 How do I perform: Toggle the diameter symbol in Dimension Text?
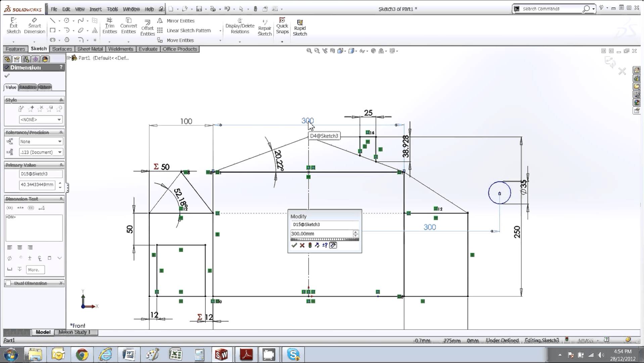point(9,258)
